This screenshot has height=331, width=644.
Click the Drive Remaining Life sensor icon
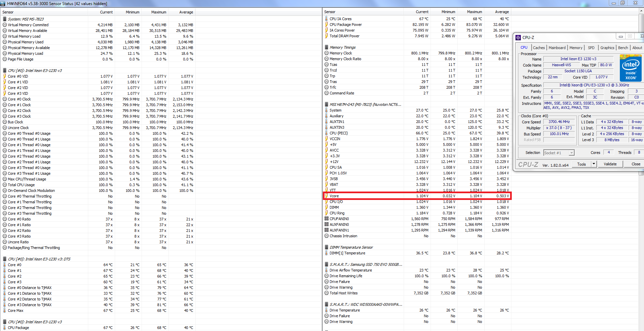pyautogui.click(x=327, y=276)
